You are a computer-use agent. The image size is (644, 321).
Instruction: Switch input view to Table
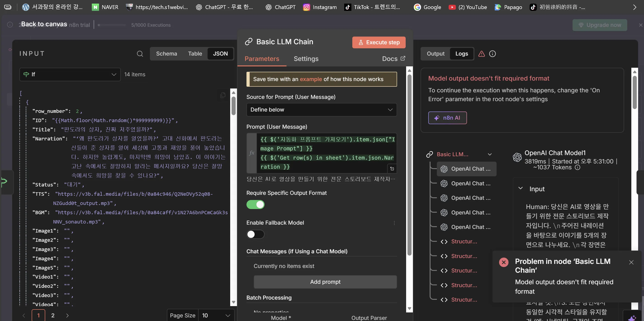(x=195, y=54)
